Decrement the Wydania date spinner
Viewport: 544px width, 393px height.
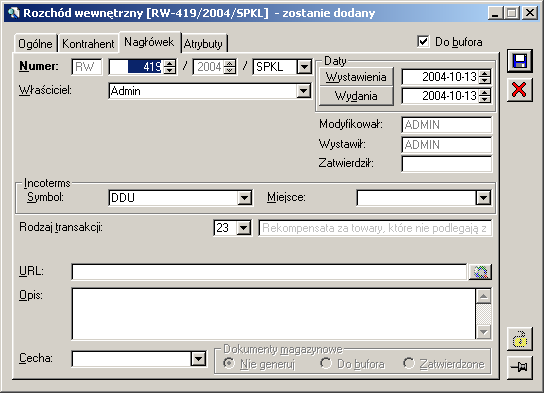[485, 99]
